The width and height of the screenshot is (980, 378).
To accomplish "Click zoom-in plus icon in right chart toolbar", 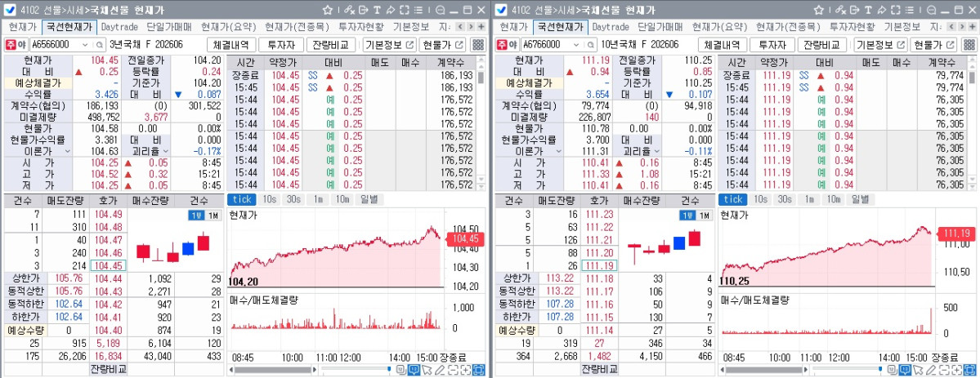I will click(x=957, y=370).
